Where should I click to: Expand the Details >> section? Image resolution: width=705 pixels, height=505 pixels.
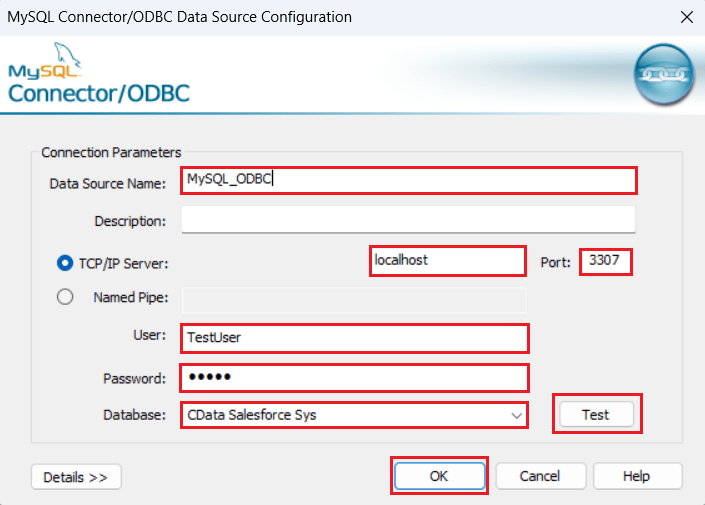[76, 477]
